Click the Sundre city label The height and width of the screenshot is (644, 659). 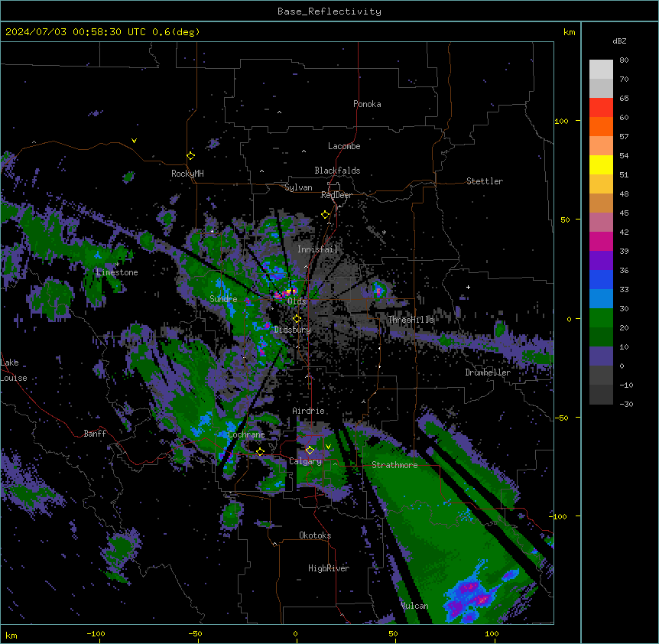point(223,299)
